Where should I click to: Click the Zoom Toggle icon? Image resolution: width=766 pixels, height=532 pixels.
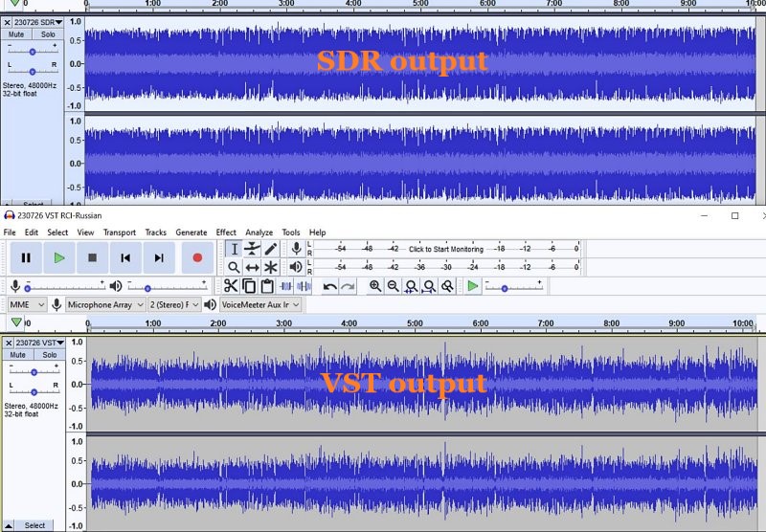pos(447,286)
